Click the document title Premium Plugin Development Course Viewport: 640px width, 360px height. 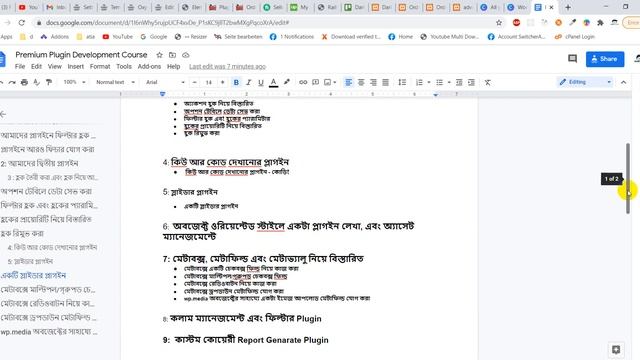(x=81, y=55)
